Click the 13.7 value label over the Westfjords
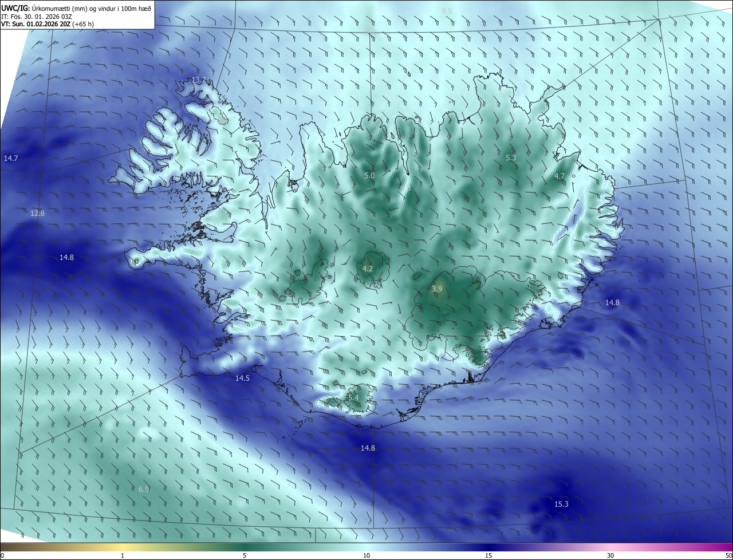Viewport: 733px width, 560px height. [199, 80]
